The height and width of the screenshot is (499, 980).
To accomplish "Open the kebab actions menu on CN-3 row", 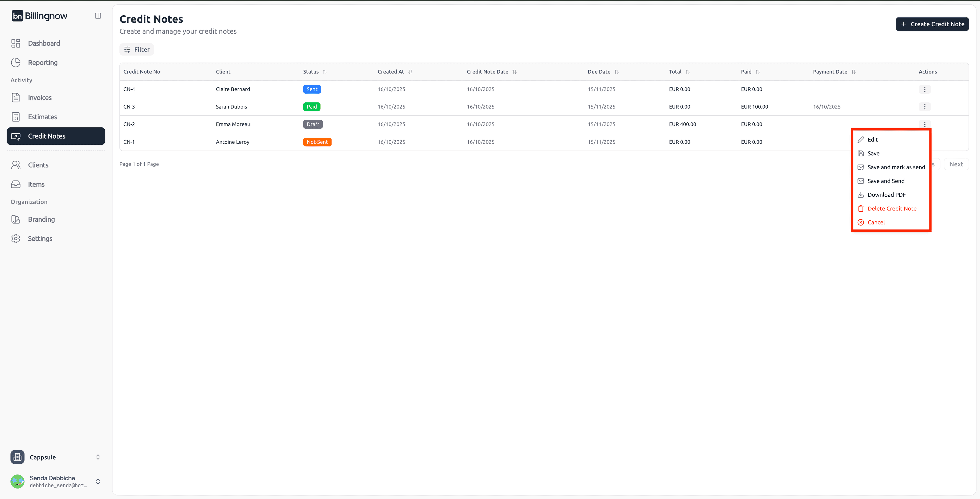I will (925, 106).
